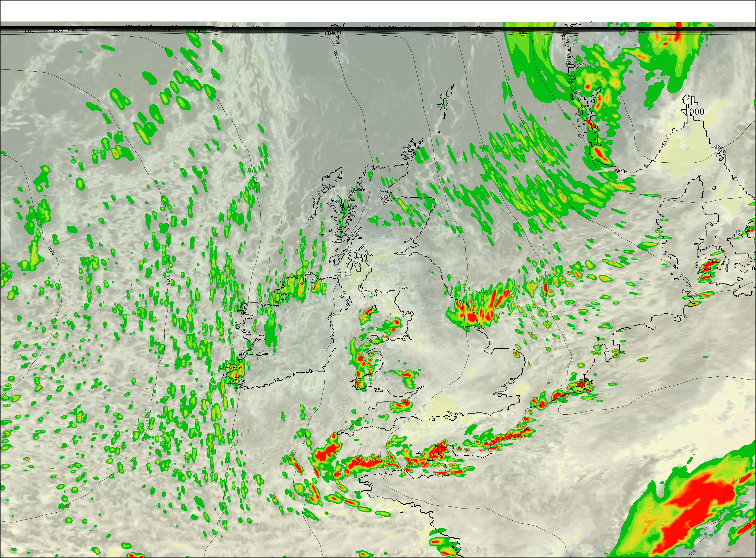Click the '990' label on the top strip
Image resolution: width=756 pixels, height=558 pixels.
[x=267, y=30]
